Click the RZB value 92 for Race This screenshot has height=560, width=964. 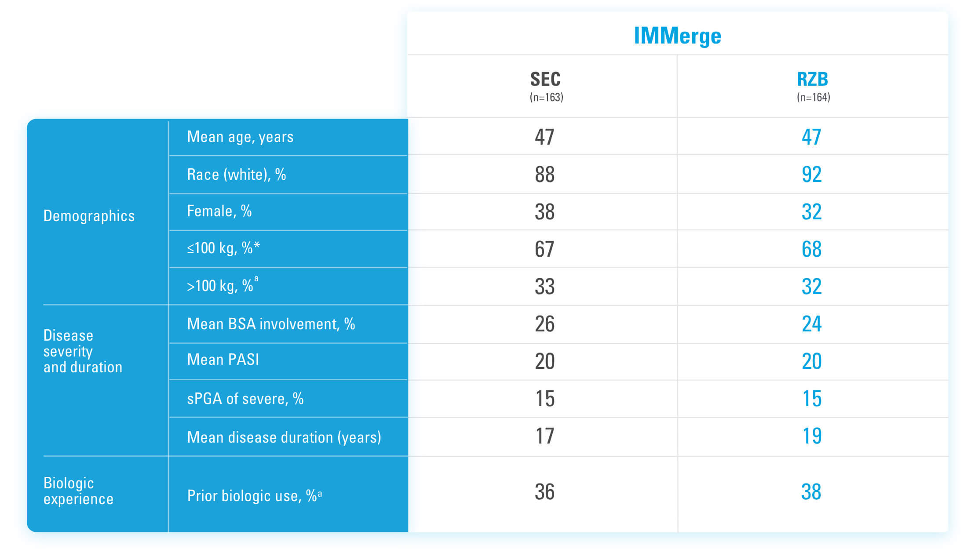[x=811, y=175]
